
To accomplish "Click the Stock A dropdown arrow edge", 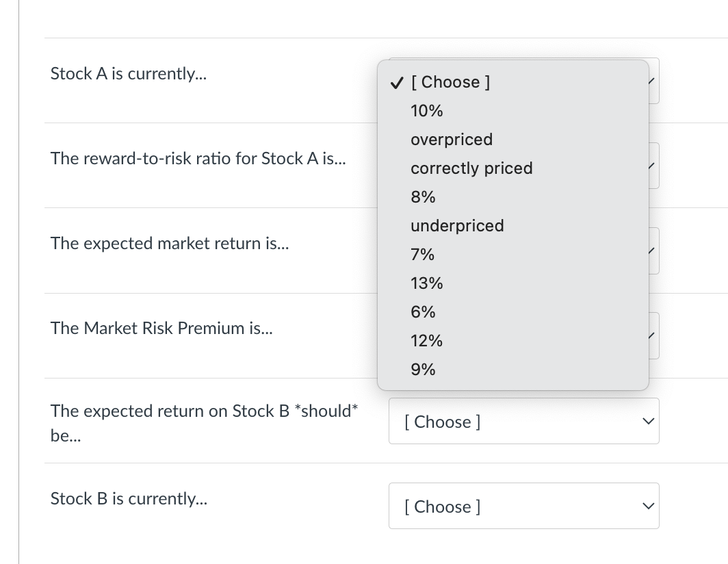I will click(x=653, y=81).
